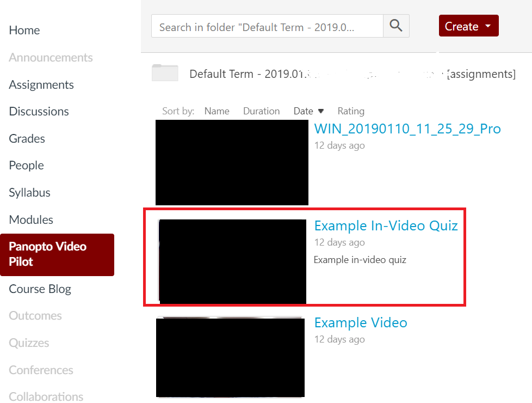Go to Home in course navigation
Viewport: 532px width, 403px height.
coord(24,30)
